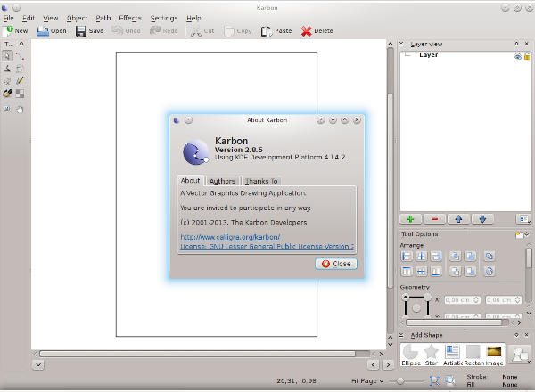Open the GNU Lesser General Public License link
This screenshot has height=392, width=535.
(267, 246)
